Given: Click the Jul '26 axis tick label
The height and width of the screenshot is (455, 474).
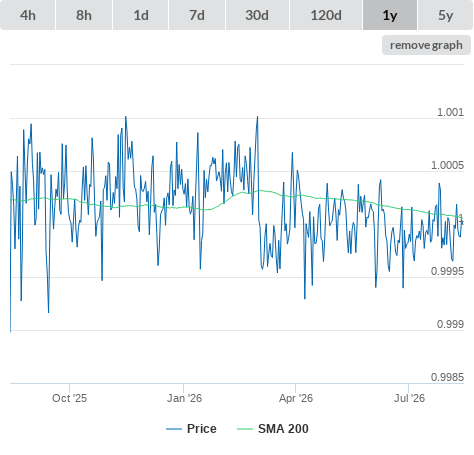Looking at the screenshot, I should coord(409,398).
